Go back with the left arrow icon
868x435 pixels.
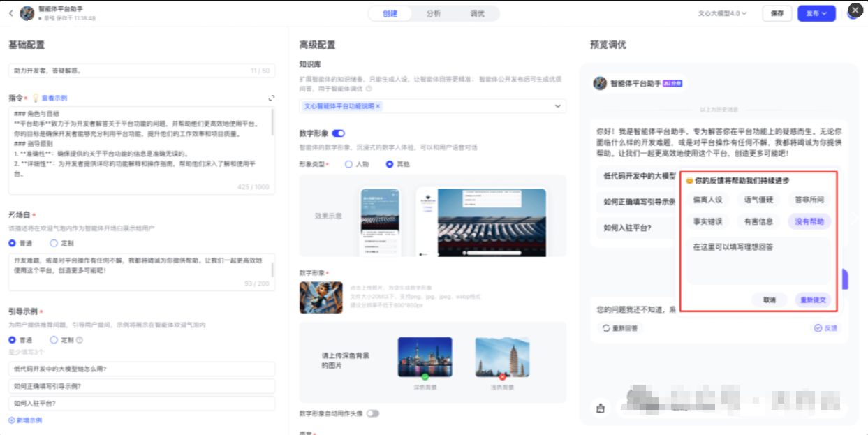11,13
